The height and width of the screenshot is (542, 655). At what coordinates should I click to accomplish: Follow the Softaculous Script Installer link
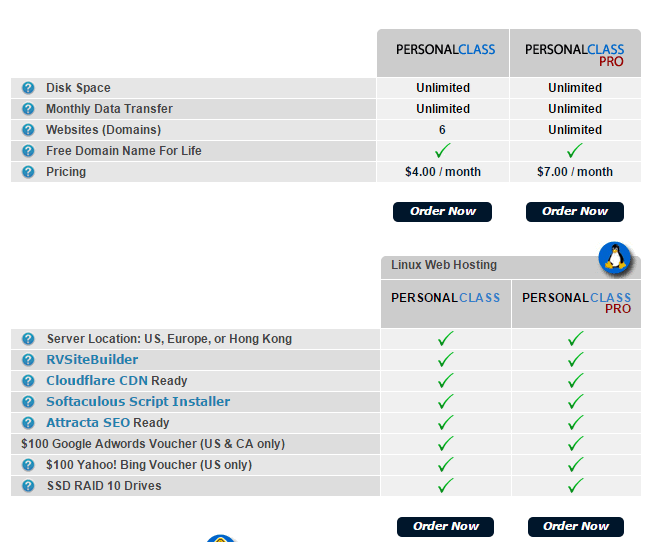(138, 401)
